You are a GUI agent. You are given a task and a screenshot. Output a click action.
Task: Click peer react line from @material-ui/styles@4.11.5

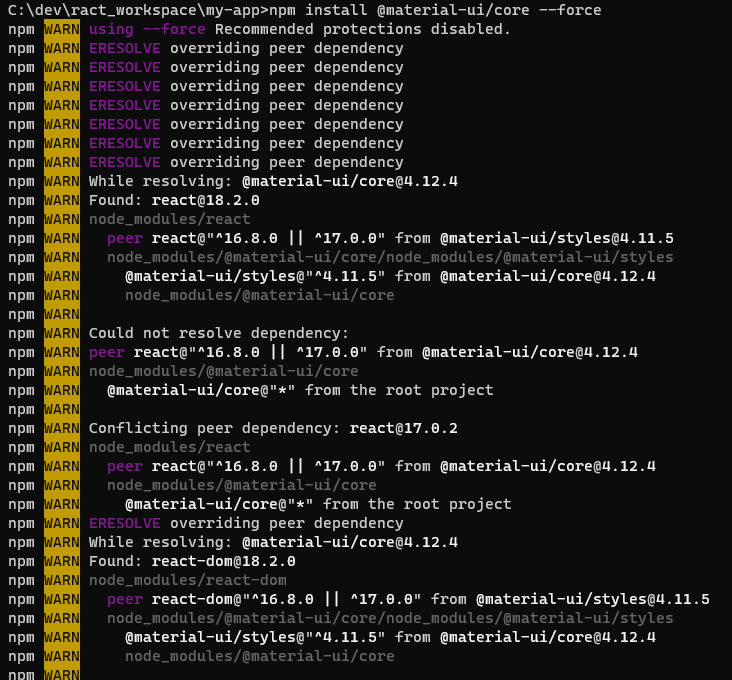coord(390,238)
